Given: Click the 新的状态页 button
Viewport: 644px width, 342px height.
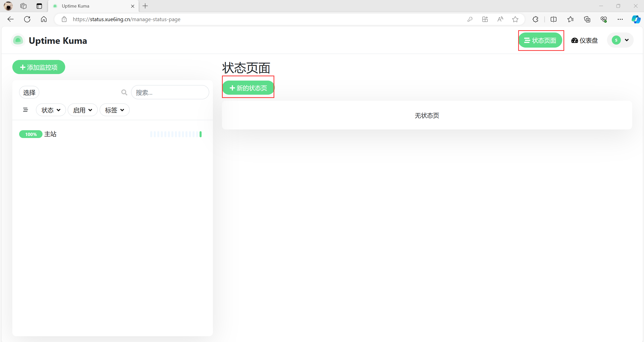Looking at the screenshot, I should click(248, 88).
